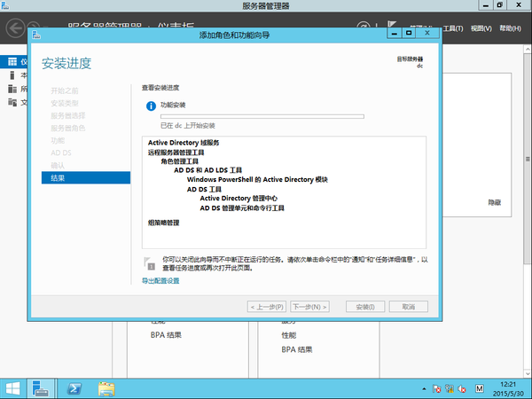532x399 pixels.
Task: Select the AD DS wizard step
Action: coord(61,153)
